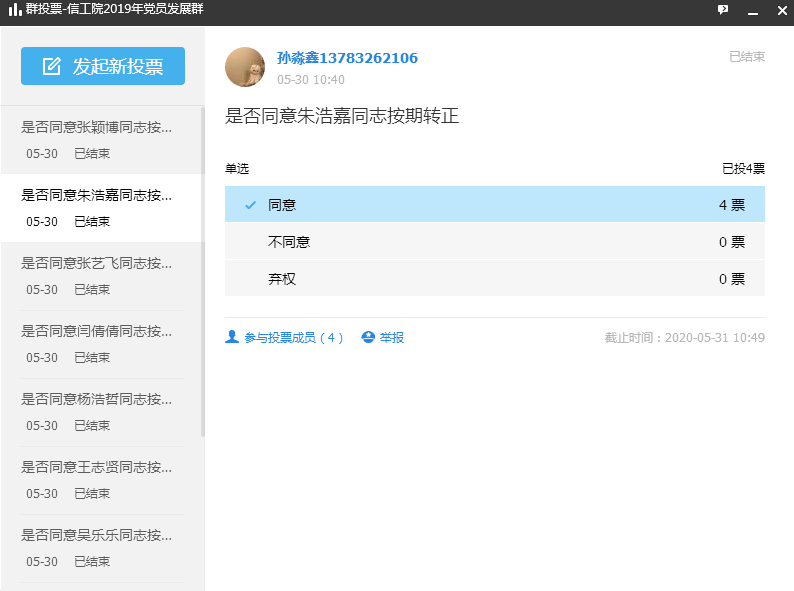Open the 是否同意张颖博同志按... vote entry
794x591 pixels.
point(102,140)
